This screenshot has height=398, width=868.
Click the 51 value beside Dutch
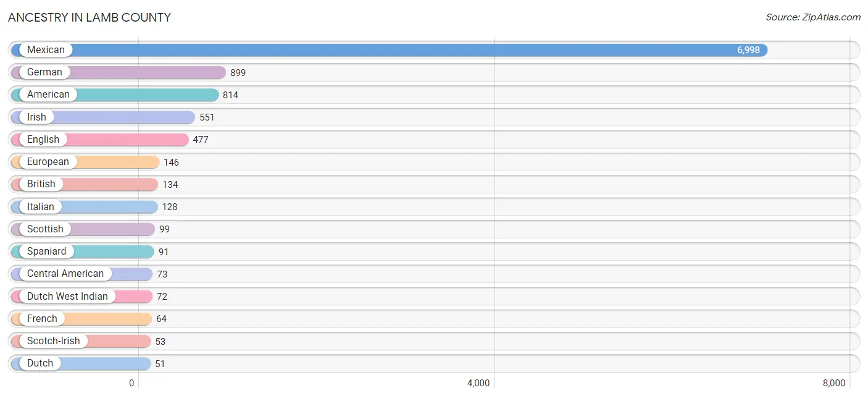click(x=160, y=364)
